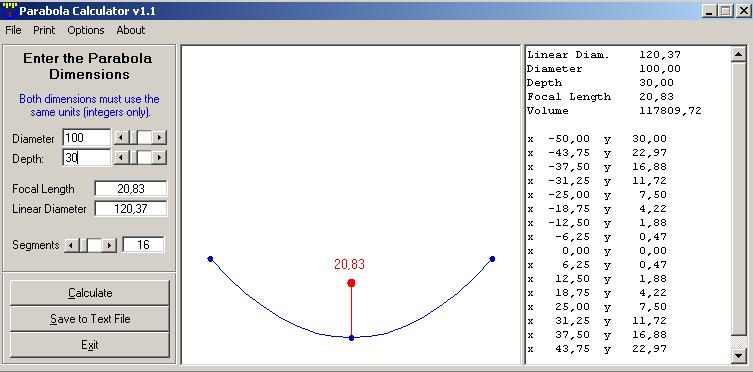The image size is (753, 372).
Task: Click the Depth slider thumb
Action: [x=144, y=157]
